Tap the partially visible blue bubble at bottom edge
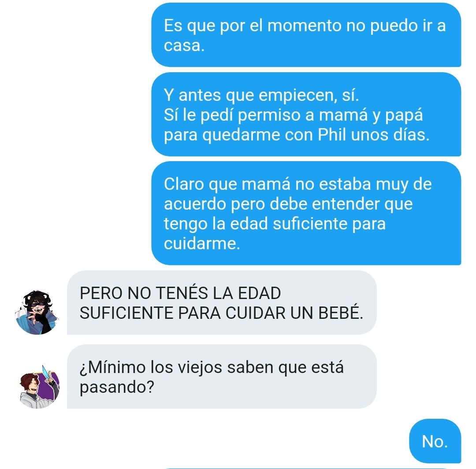Viewport: 476px width, 469px height. click(312, 468)
